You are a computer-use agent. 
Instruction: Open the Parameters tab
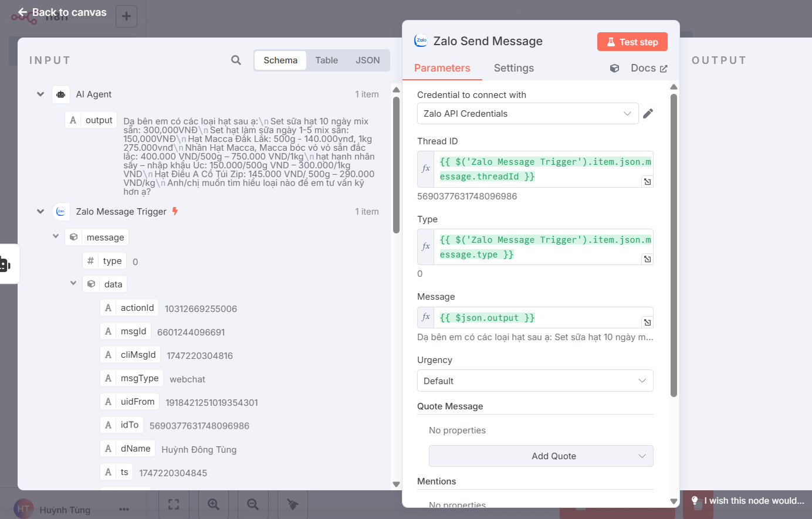[442, 68]
